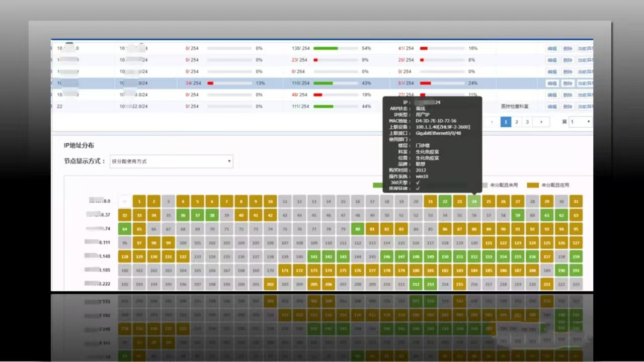Click IP cell 24 in the grid
644x362 pixels.
click(x=474, y=202)
